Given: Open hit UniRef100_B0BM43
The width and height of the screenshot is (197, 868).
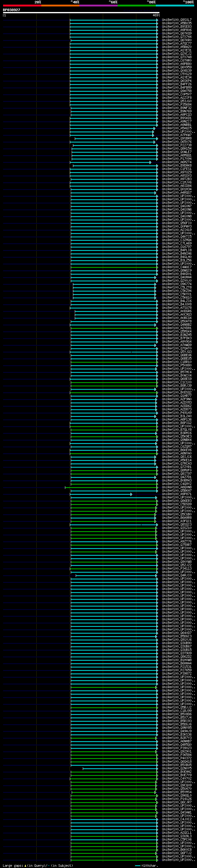Looking at the screenshot, I should coord(177,481).
